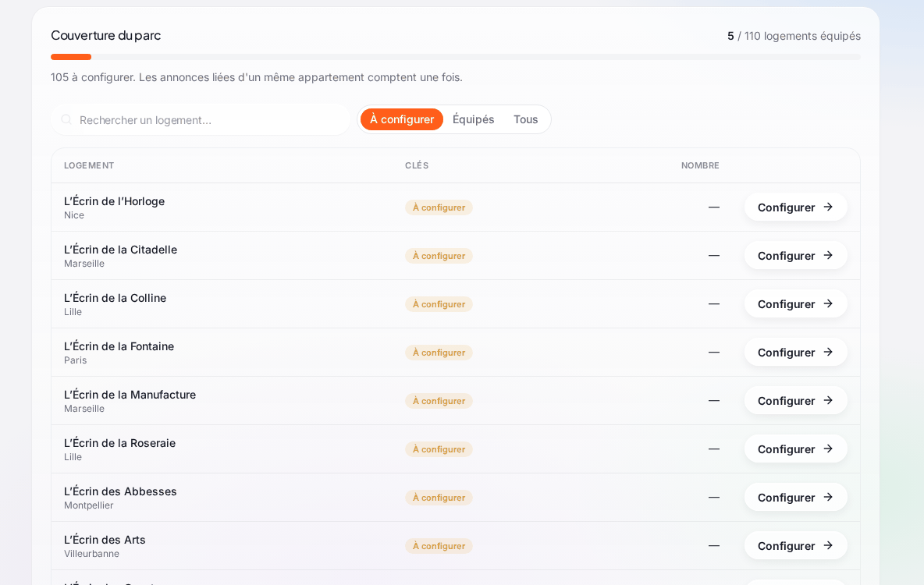
Task: Click the search magnifier icon
Action: point(66,119)
